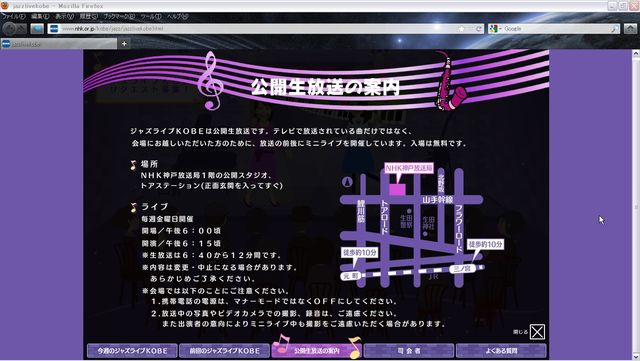Image resolution: width=640 pixels, height=361 pixels.
Task: Open the Google search engine dropdown
Action: (x=495, y=29)
